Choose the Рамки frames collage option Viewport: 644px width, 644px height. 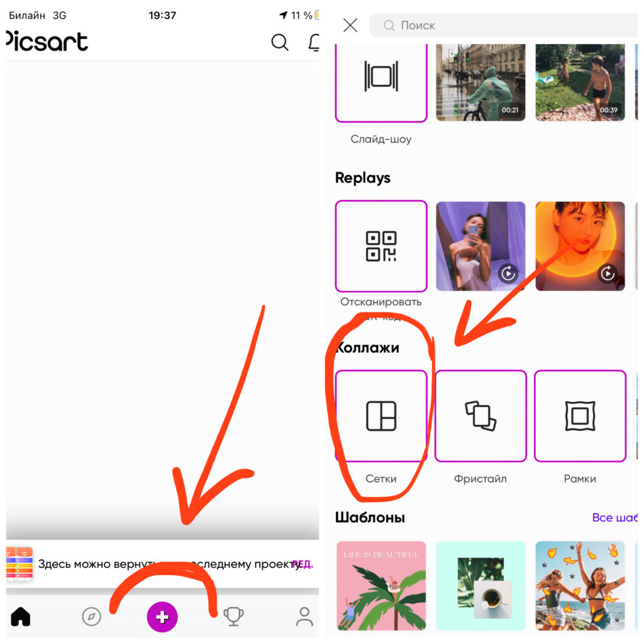580,416
